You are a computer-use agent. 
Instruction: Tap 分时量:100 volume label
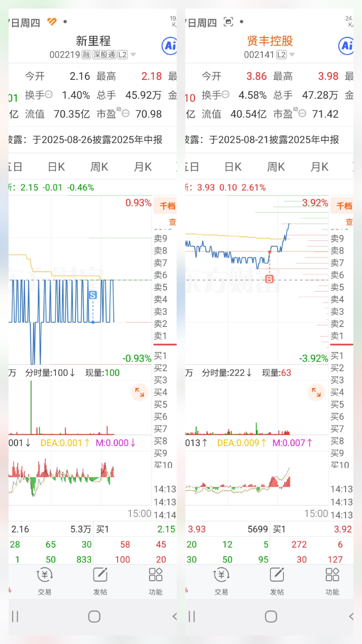50,373
